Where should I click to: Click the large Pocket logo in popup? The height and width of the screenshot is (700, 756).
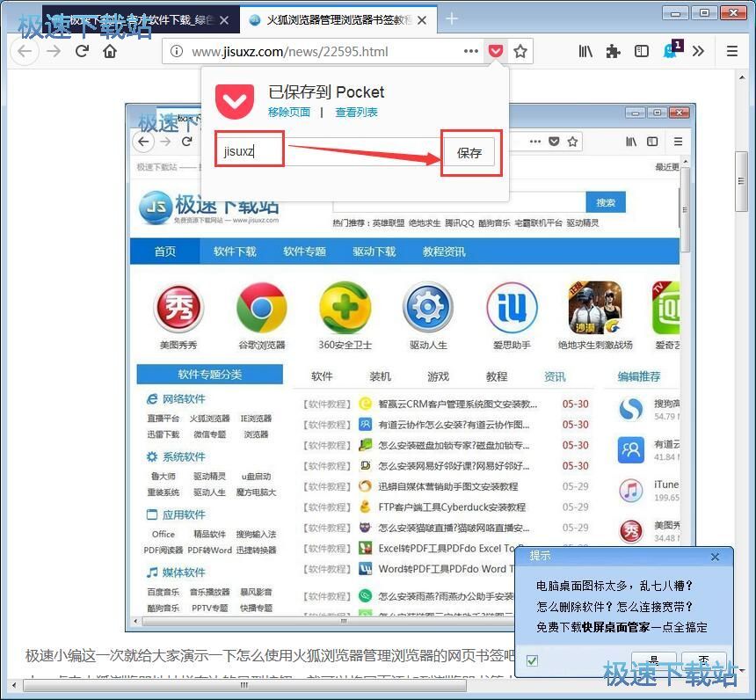[x=235, y=101]
